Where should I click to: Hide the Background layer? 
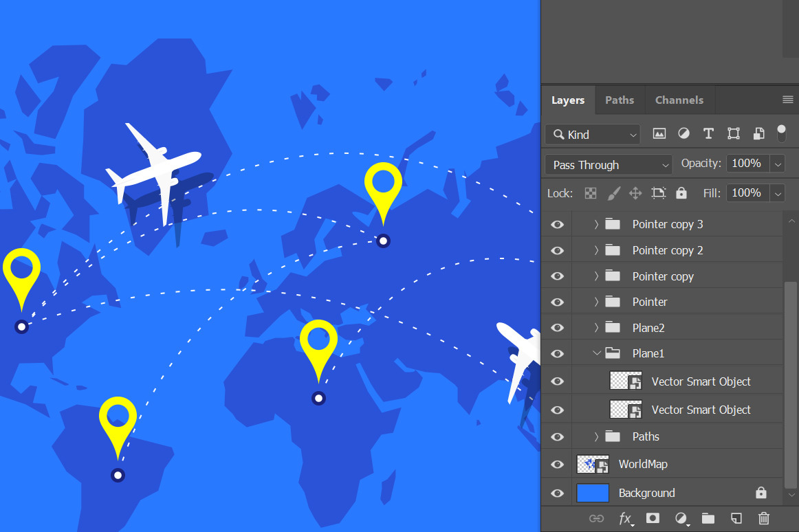557,493
